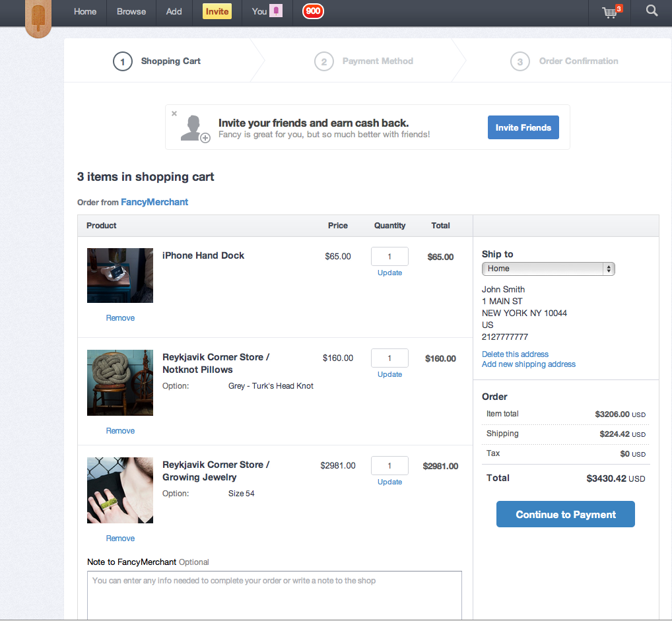Click the 900 notification badge
Image resolution: width=672 pixels, height=621 pixels.
(314, 11)
